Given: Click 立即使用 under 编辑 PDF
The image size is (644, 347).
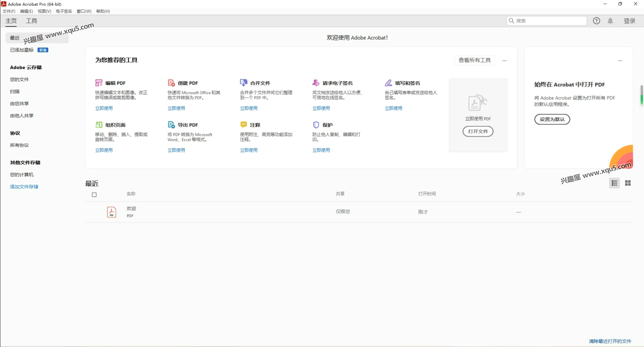Looking at the screenshot, I should [104, 108].
